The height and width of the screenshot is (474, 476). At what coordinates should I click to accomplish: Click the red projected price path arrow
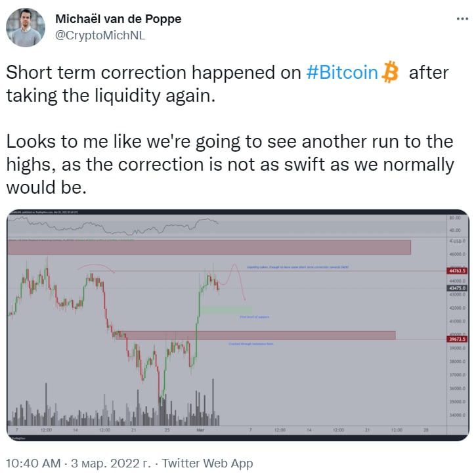pos(234,282)
